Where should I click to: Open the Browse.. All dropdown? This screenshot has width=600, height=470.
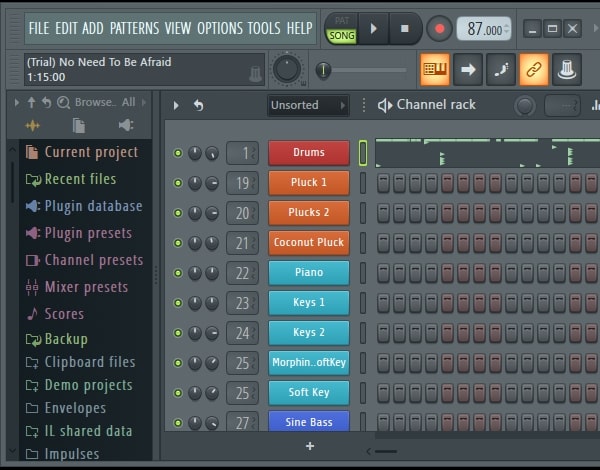click(105, 102)
